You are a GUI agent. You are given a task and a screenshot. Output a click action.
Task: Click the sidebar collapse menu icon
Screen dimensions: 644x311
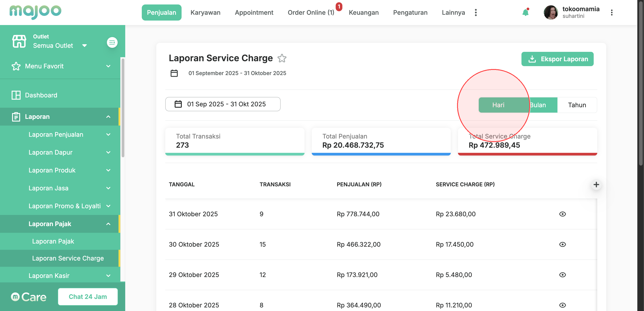pyautogui.click(x=112, y=42)
